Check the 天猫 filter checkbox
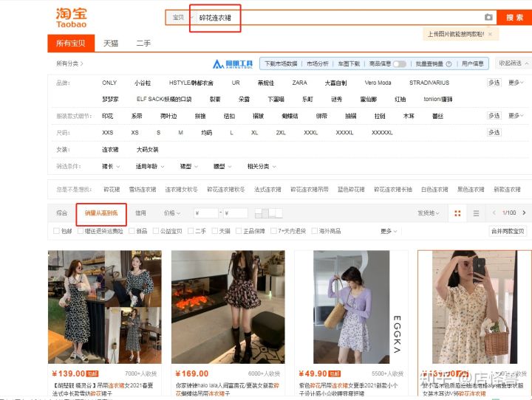The image size is (532, 400). coord(215,231)
